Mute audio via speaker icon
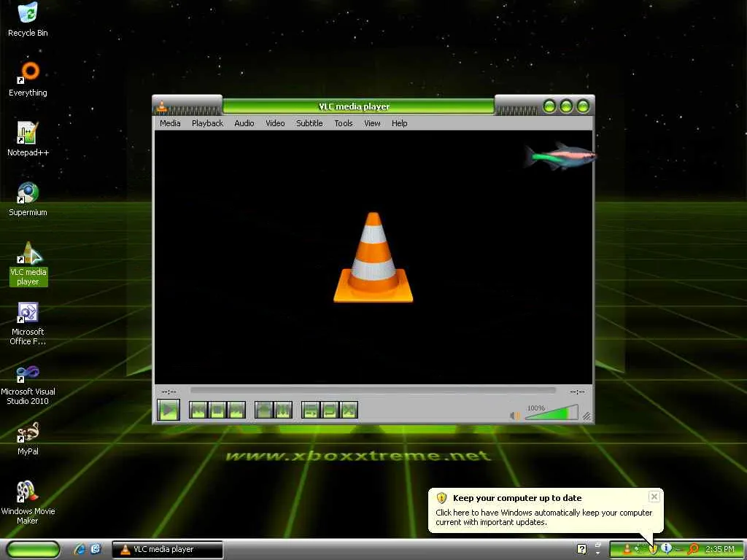The image size is (747, 560). pyautogui.click(x=514, y=415)
